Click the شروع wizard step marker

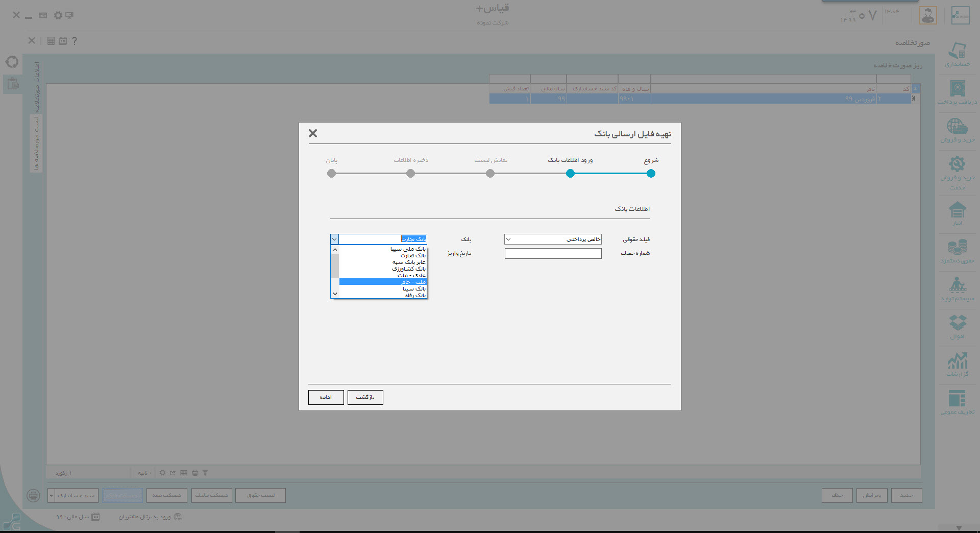pyautogui.click(x=651, y=174)
